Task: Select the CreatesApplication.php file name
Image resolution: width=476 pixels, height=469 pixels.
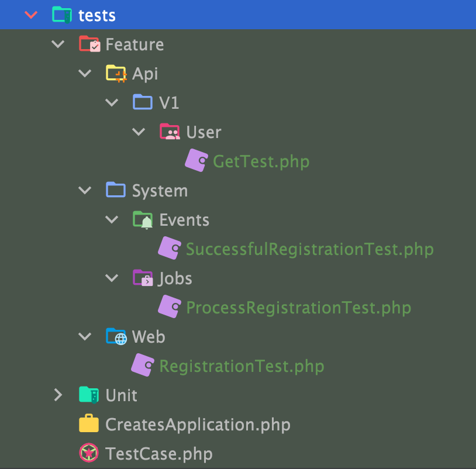Action: [x=198, y=425]
